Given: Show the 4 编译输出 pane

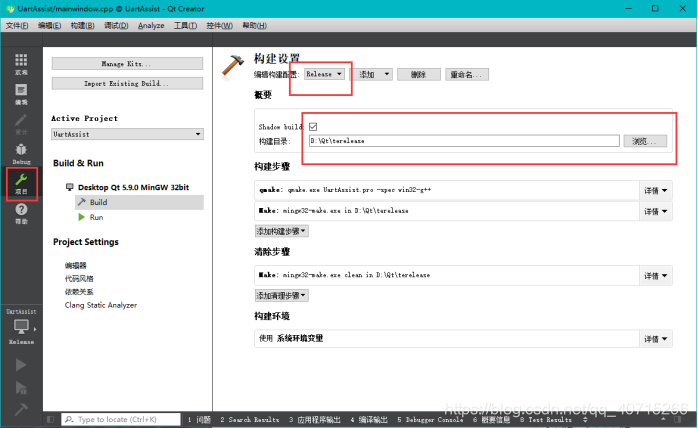Looking at the screenshot, I should [x=369, y=420].
